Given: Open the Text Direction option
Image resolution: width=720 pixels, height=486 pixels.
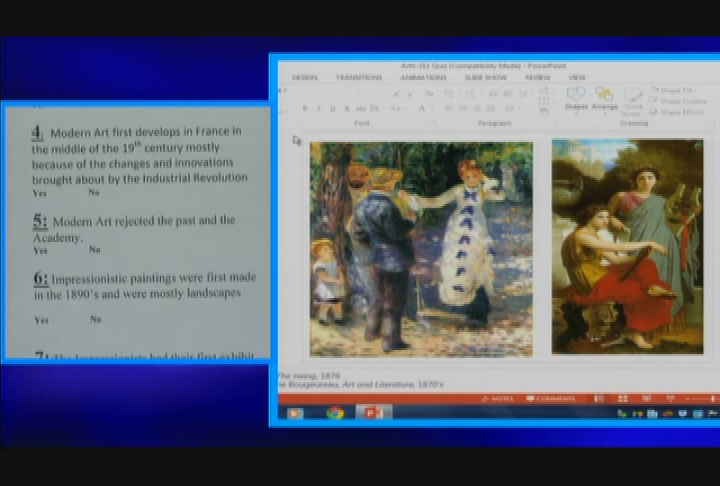Looking at the screenshot, I should click(x=545, y=90).
